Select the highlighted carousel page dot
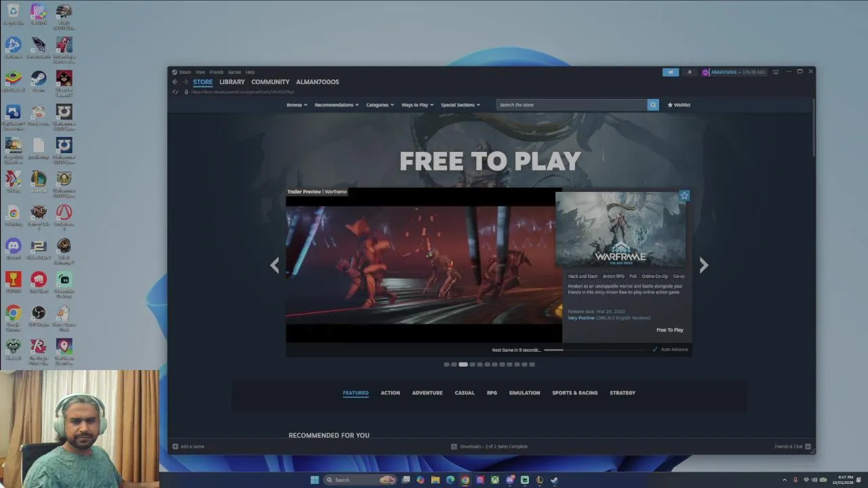This screenshot has width=868, height=488. 463,365
